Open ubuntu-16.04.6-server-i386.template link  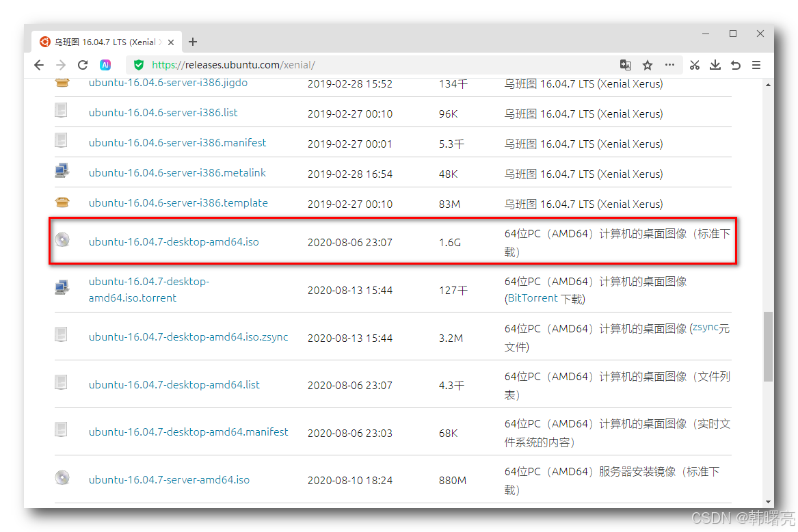tap(178, 202)
